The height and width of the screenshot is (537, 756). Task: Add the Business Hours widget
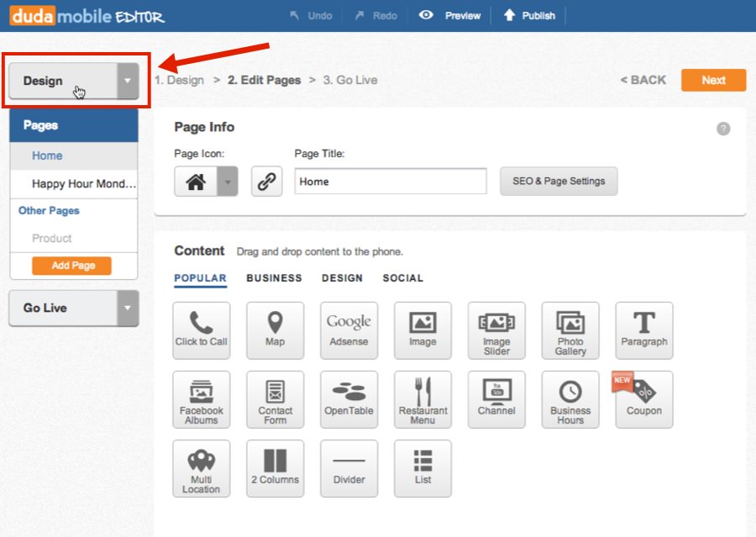[570, 399]
